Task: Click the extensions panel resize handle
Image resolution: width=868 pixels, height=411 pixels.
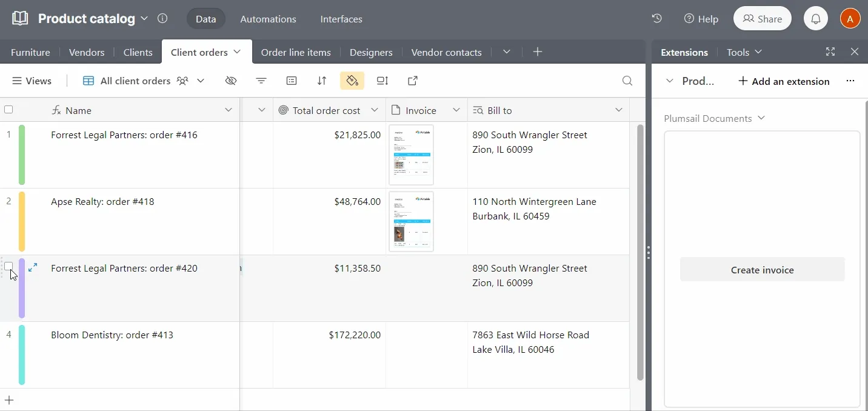Action: click(649, 253)
